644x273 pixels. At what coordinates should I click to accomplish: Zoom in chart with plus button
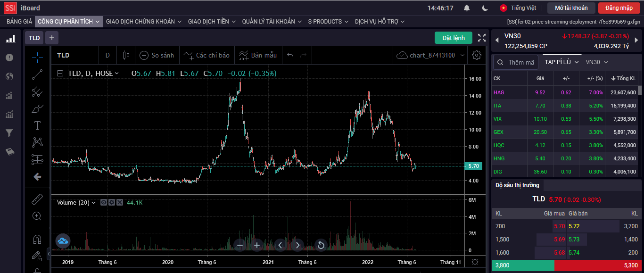[257, 245]
